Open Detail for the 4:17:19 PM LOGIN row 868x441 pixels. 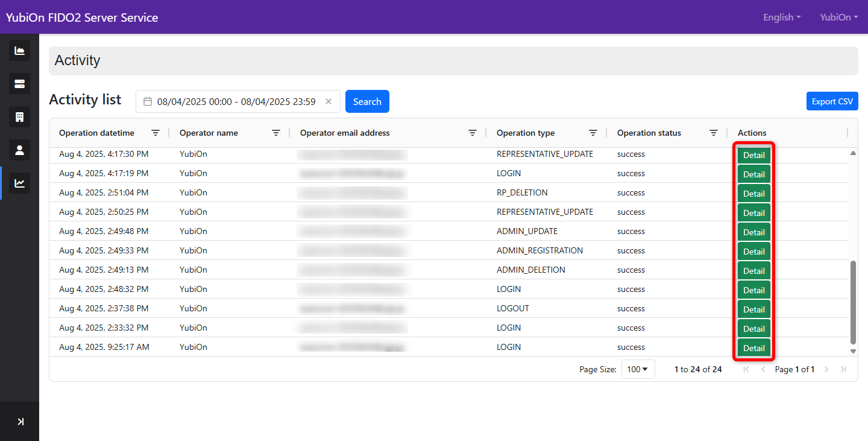tap(754, 174)
